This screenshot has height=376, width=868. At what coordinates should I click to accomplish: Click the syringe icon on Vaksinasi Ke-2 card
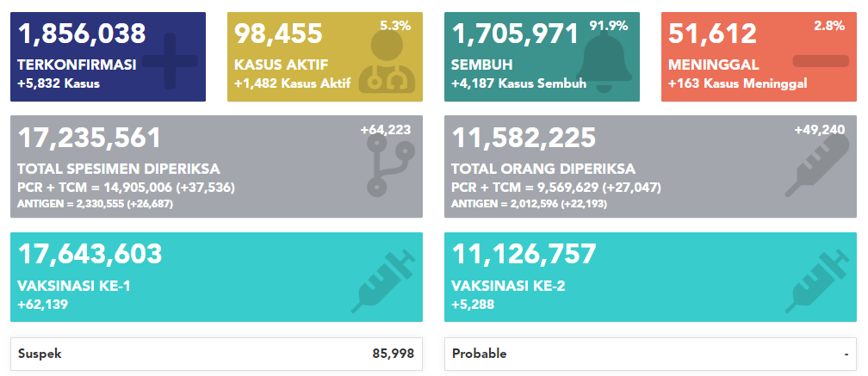tap(817, 280)
